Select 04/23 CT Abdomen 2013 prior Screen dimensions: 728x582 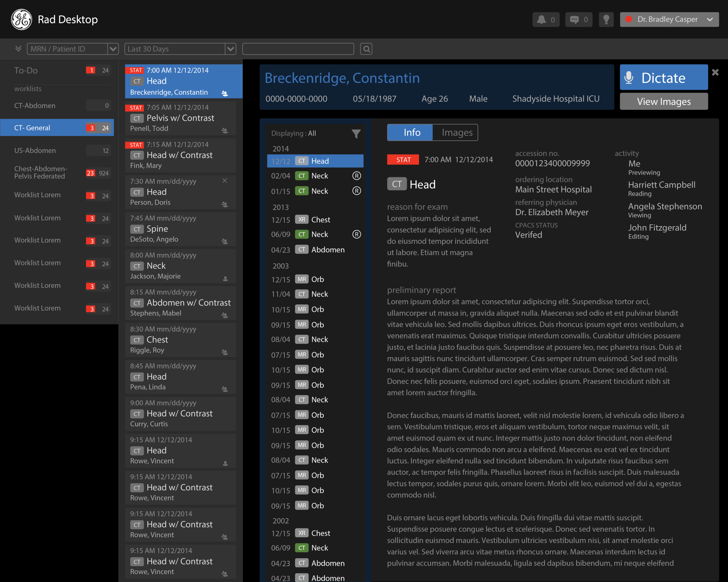pyautogui.click(x=316, y=250)
